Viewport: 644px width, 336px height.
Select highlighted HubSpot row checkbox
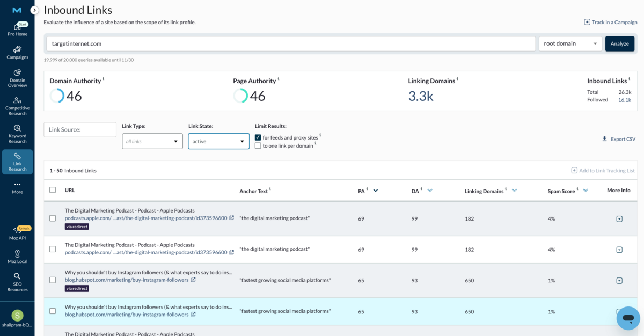[x=53, y=311]
